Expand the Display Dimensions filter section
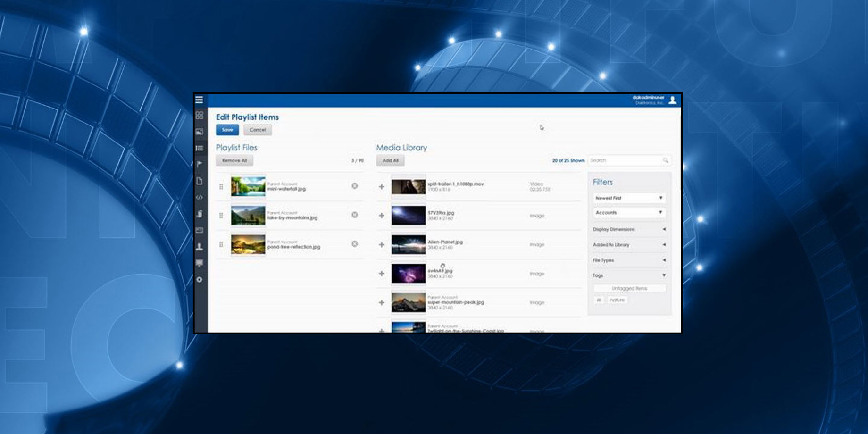868x434 pixels. (x=629, y=229)
